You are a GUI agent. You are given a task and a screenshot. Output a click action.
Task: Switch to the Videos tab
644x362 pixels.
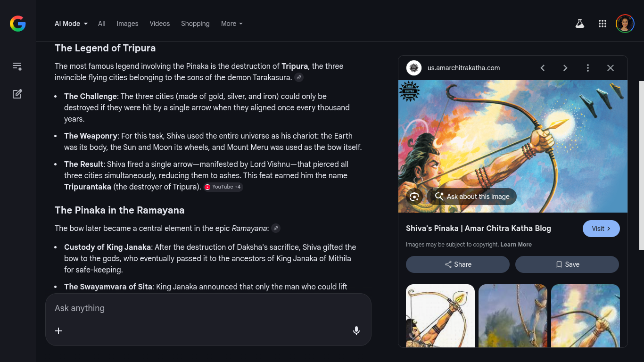159,24
